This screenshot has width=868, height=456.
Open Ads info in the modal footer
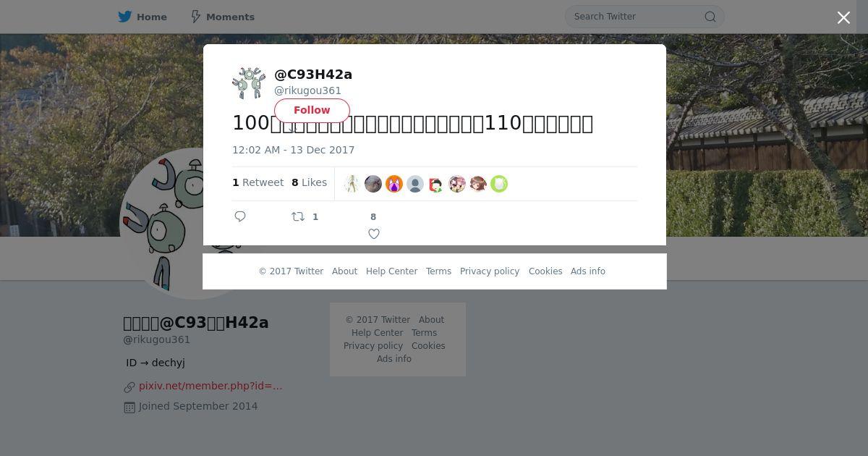(588, 271)
